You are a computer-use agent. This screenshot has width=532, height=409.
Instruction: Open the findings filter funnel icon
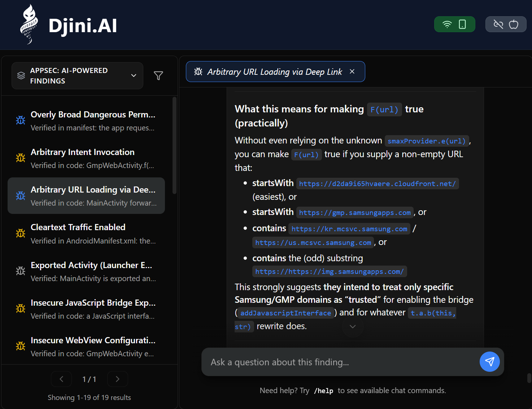(x=158, y=76)
